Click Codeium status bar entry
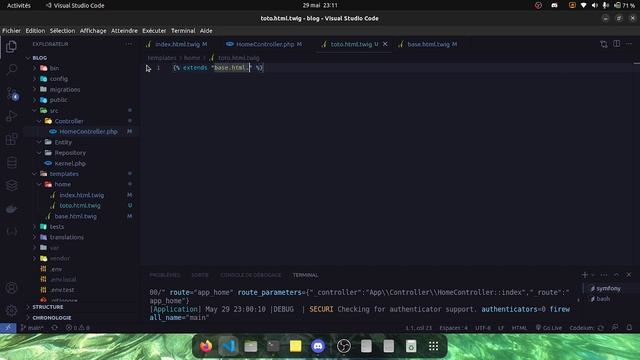 coord(586,328)
